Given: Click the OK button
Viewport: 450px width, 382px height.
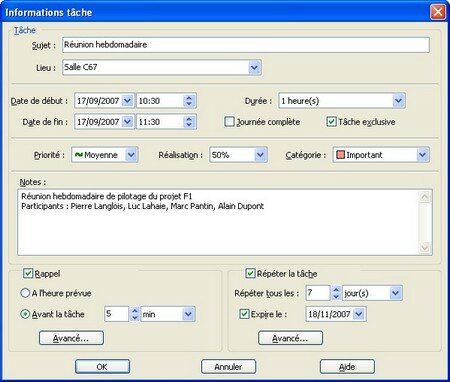Looking at the screenshot, I should (102, 367).
